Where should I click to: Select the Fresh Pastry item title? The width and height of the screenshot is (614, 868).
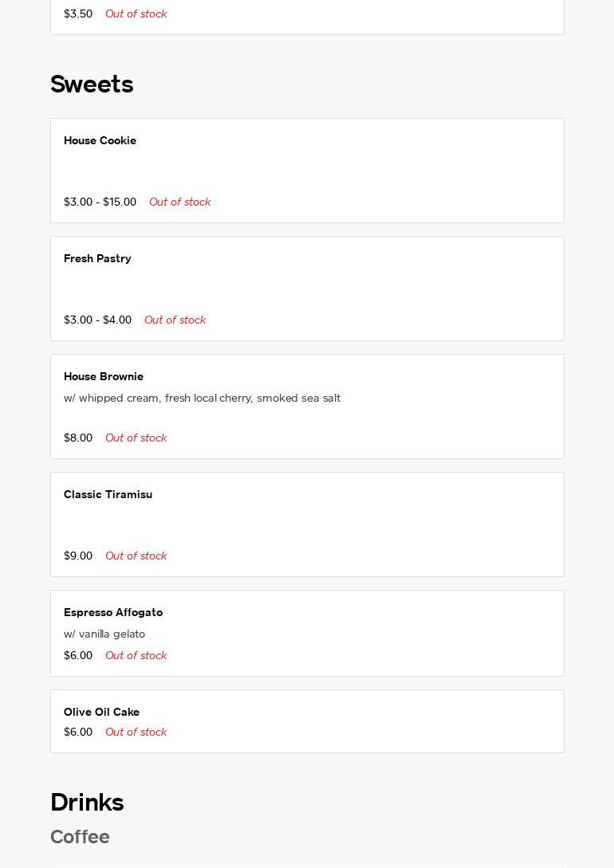tap(97, 259)
